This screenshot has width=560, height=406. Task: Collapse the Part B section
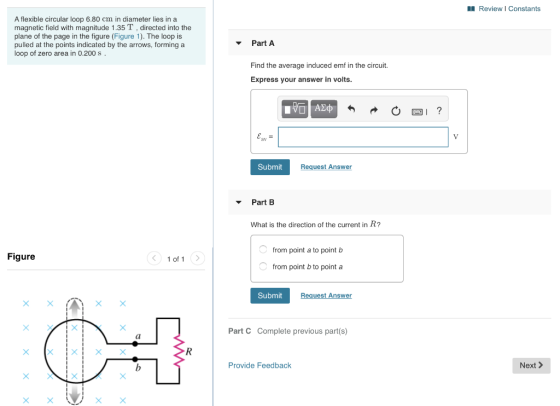239,202
